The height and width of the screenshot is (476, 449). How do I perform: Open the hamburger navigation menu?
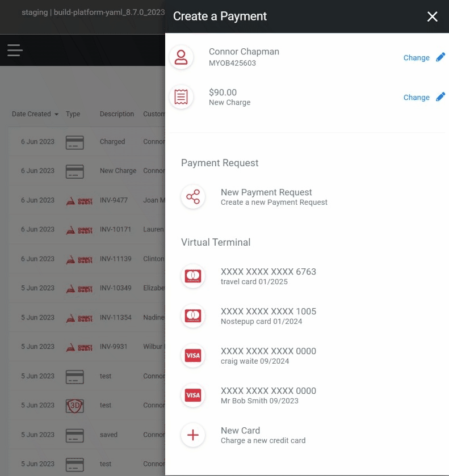tap(15, 50)
